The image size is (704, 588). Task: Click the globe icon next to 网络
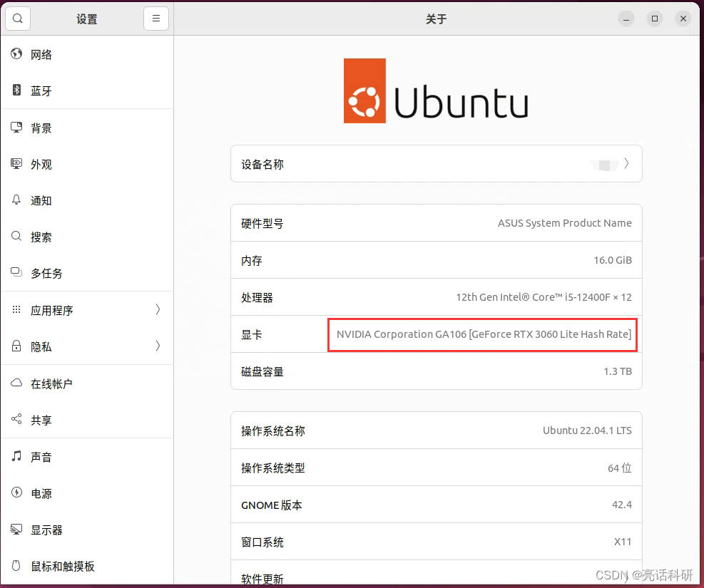point(16,54)
